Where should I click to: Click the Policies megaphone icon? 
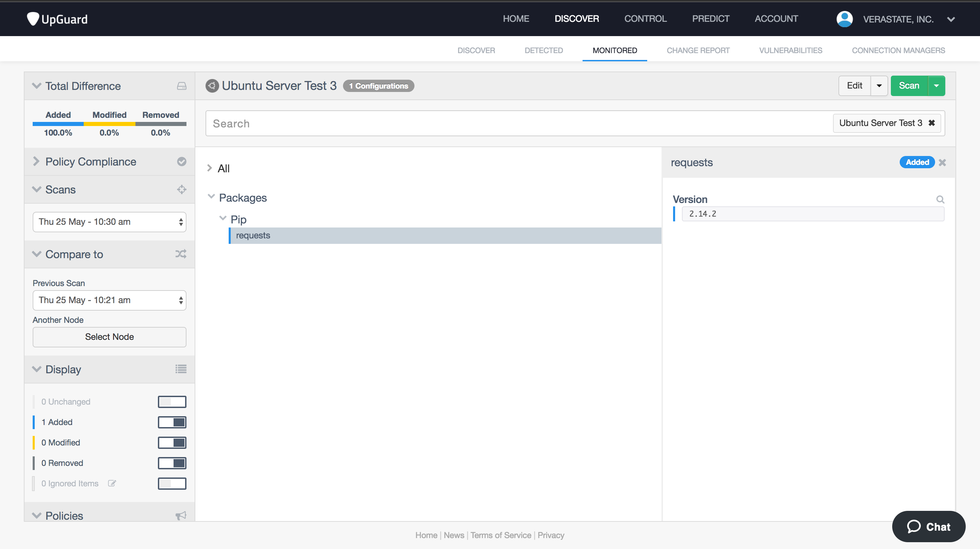pos(181,516)
